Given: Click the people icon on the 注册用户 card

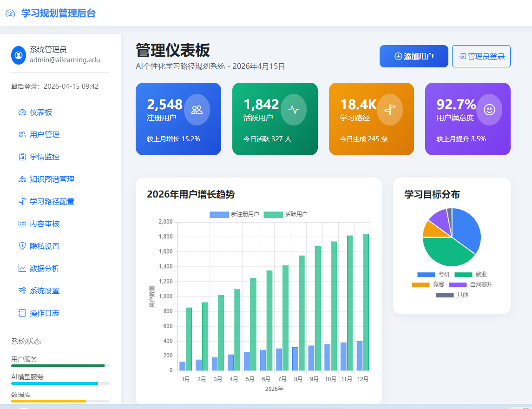Looking at the screenshot, I should pyautogui.click(x=197, y=110).
